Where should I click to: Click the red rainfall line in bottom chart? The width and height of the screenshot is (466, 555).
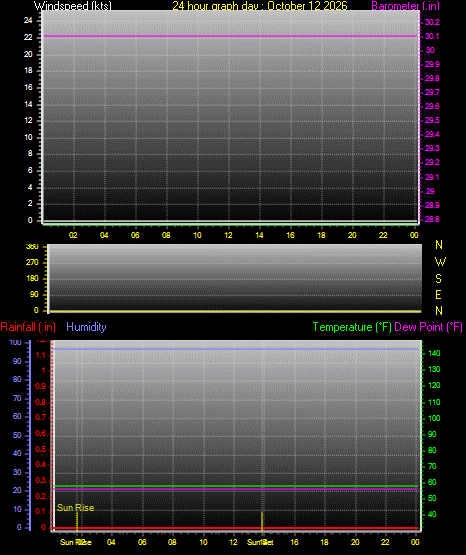[x=236, y=528]
